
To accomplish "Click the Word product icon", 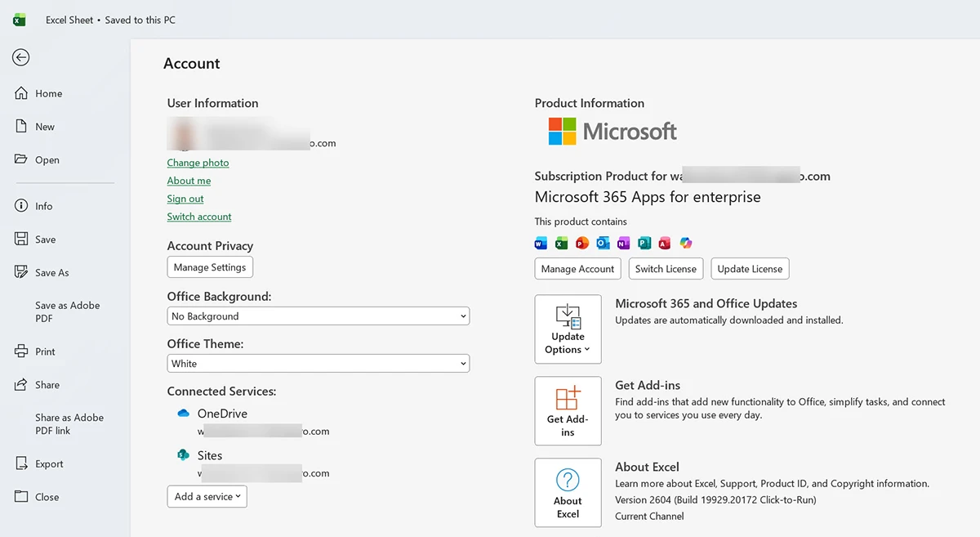I will tap(541, 243).
